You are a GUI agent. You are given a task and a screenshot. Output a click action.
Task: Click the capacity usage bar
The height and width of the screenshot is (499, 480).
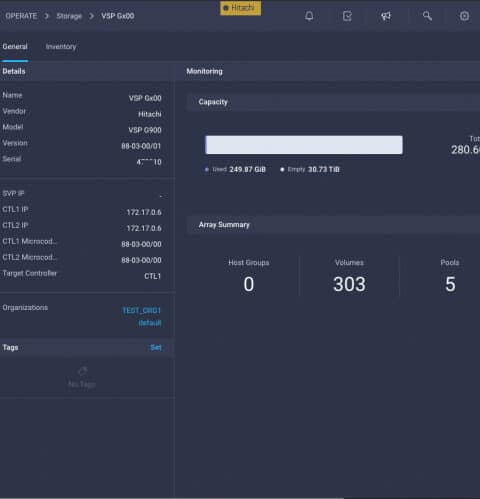click(304, 145)
